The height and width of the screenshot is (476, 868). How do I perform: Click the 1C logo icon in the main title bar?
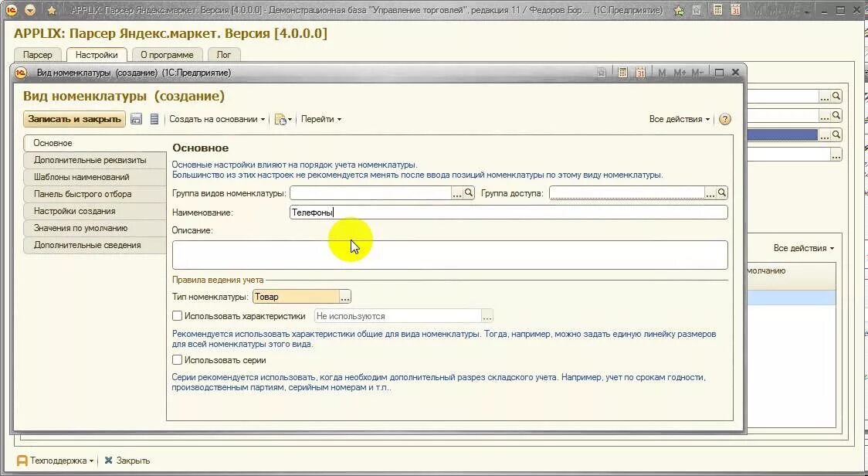[x=11, y=10]
